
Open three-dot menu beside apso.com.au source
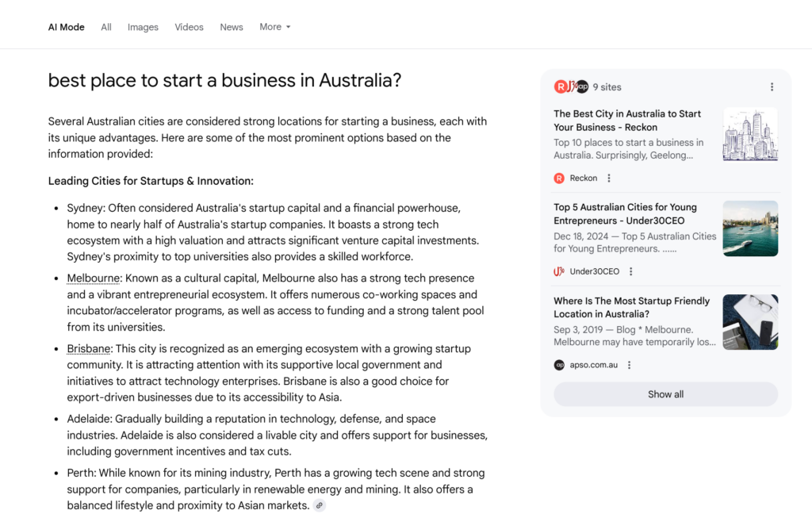[629, 365]
